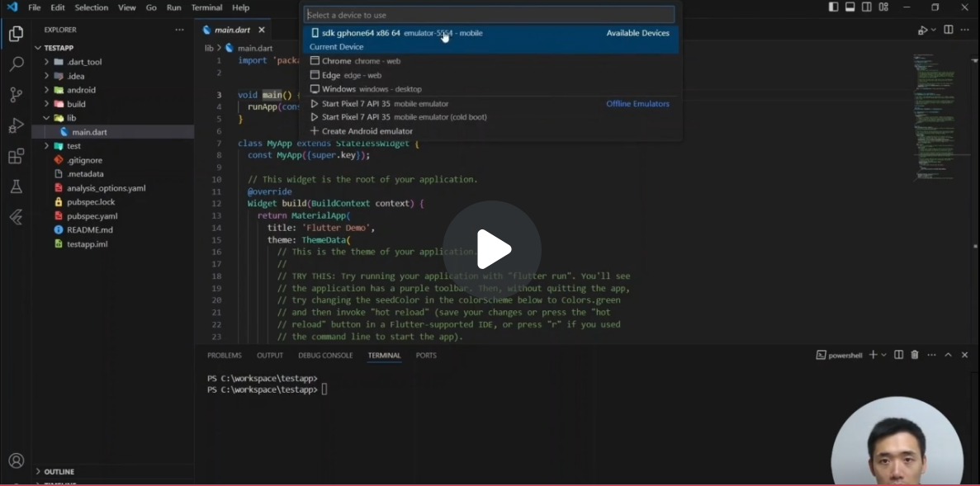980x486 pixels.
Task: Click the 'Select a device to use' field
Action: pos(489,15)
